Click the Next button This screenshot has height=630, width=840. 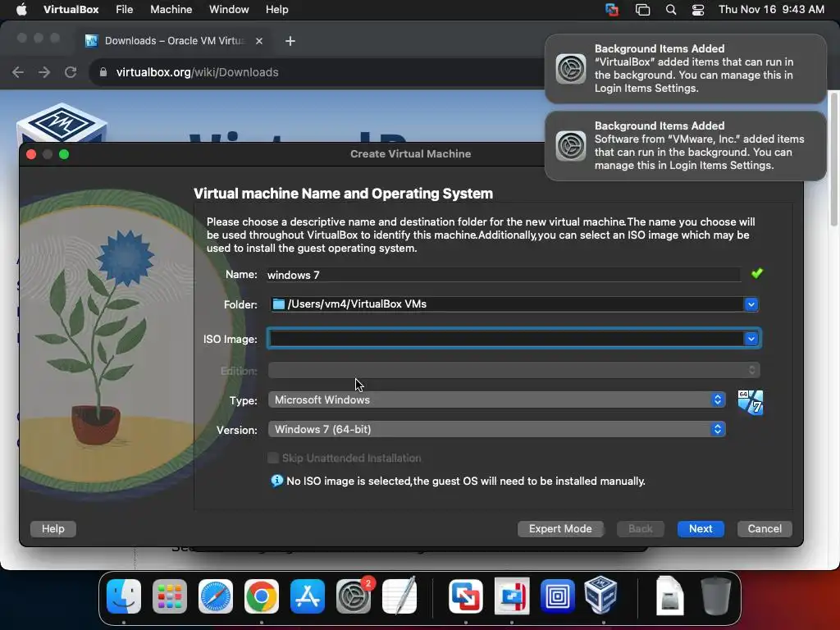pos(701,529)
